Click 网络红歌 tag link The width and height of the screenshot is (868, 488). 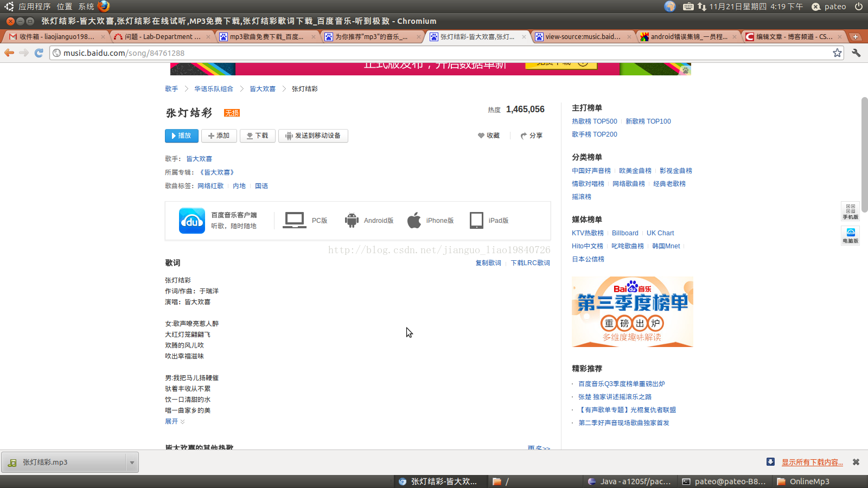click(210, 186)
